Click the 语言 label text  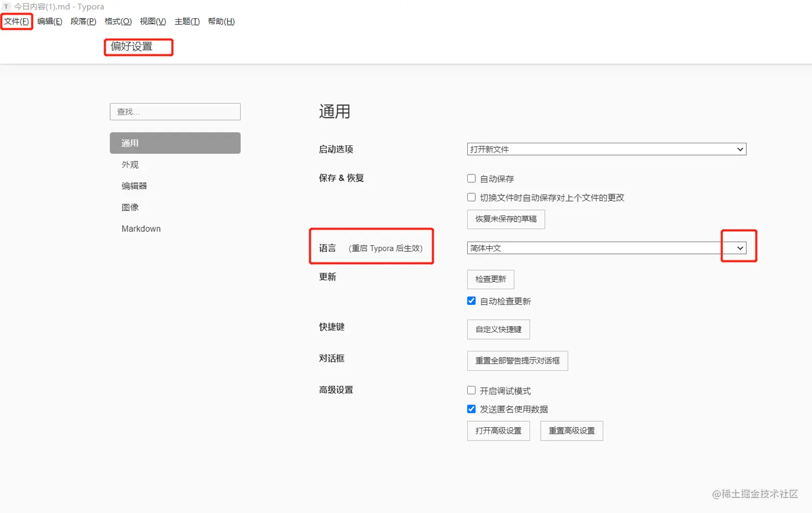click(x=328, y=248)
